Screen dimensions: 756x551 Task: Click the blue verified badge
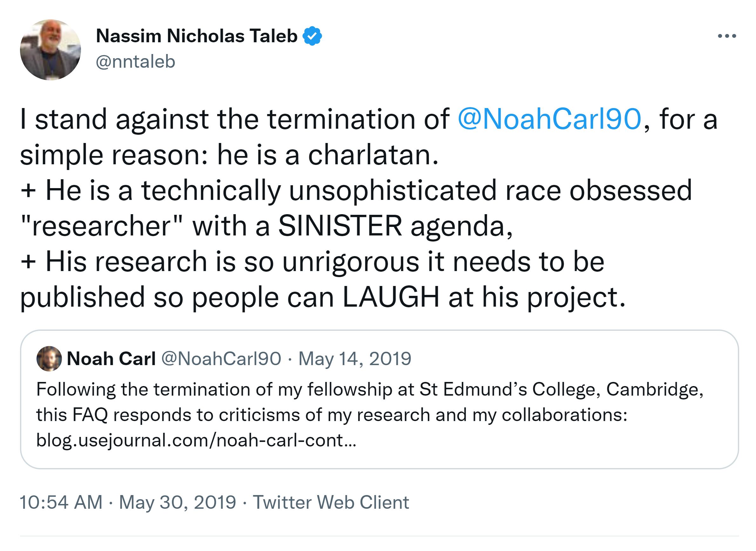[x=312, y=36]
